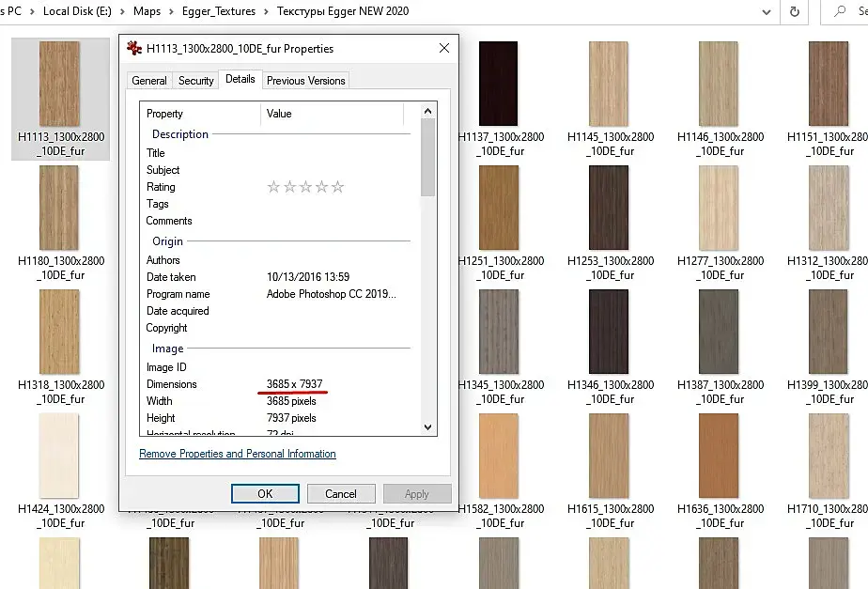Viewport: 868px width, 589px height.
Task: Switch to the General tab
Action: (x=149, y=81)
